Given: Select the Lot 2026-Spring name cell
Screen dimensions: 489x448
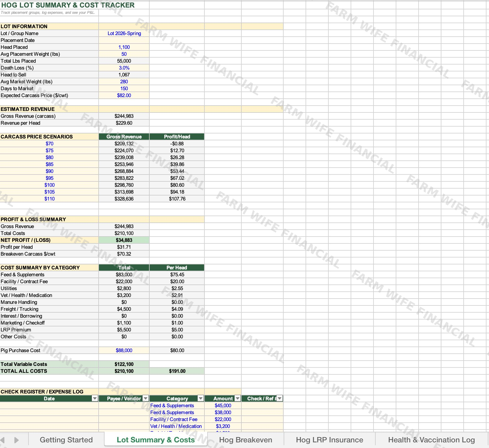Looking at the screenshot, I should tap(124, 34).
